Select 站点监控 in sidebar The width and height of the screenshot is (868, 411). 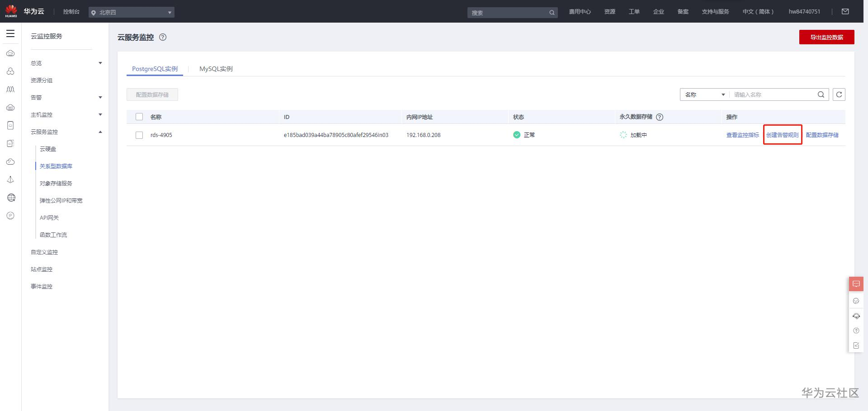click(x=42, y=269)
